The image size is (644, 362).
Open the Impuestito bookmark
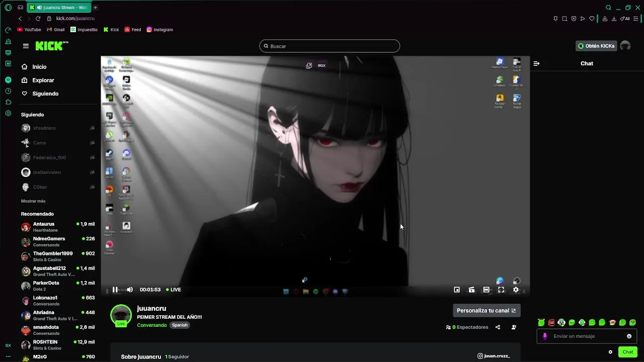84,30
